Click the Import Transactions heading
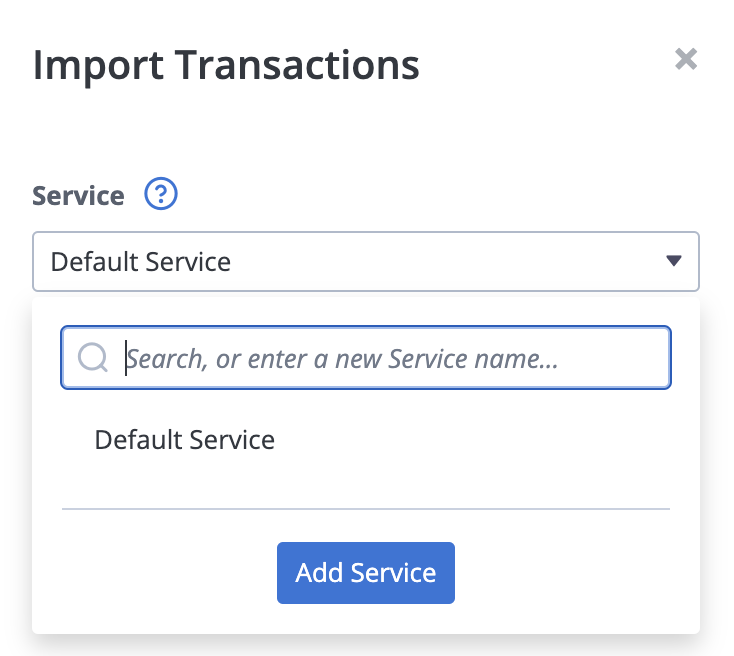734x656 pixels. pyautogui.click(x=226, y=65)
